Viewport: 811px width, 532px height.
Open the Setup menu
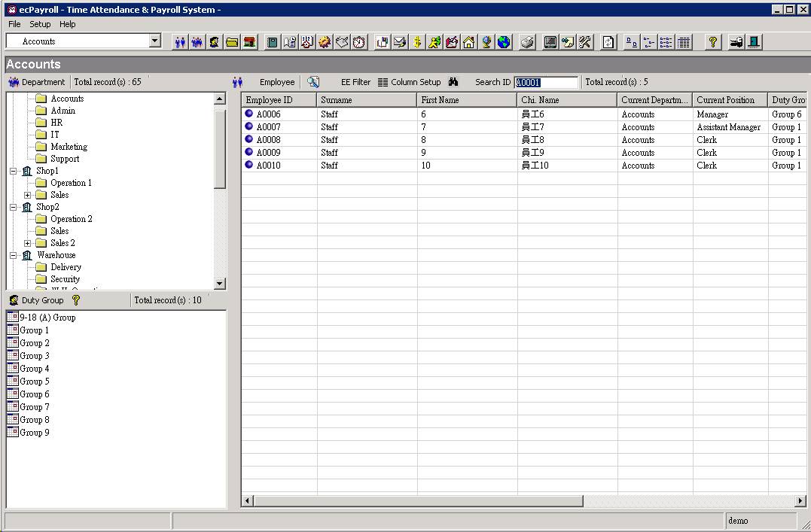(x=40, y=24)
